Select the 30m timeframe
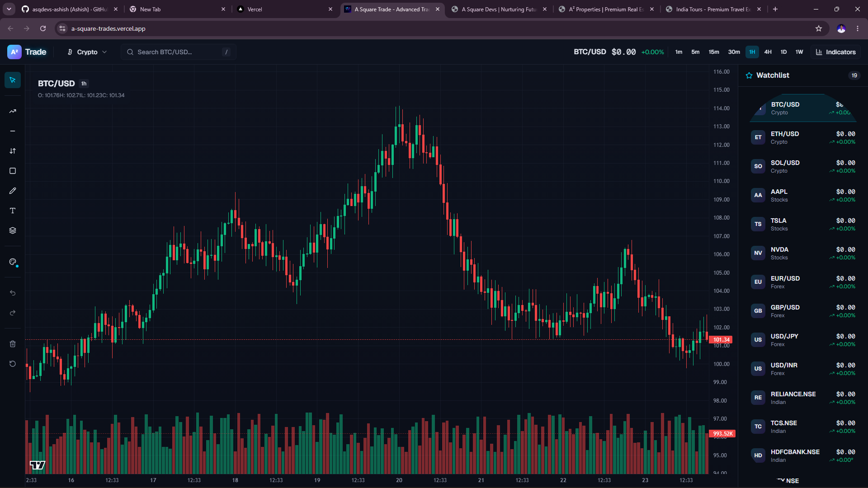The height and width of the screenshot is (488, 868). (734, 52)
